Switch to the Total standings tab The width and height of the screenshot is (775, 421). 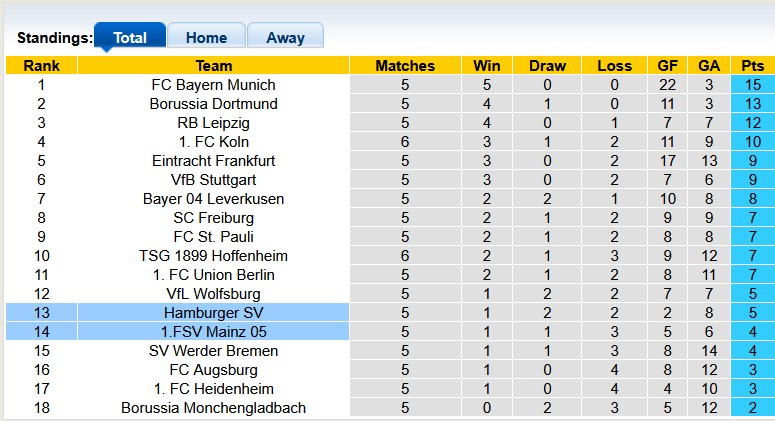click(130, 38)
